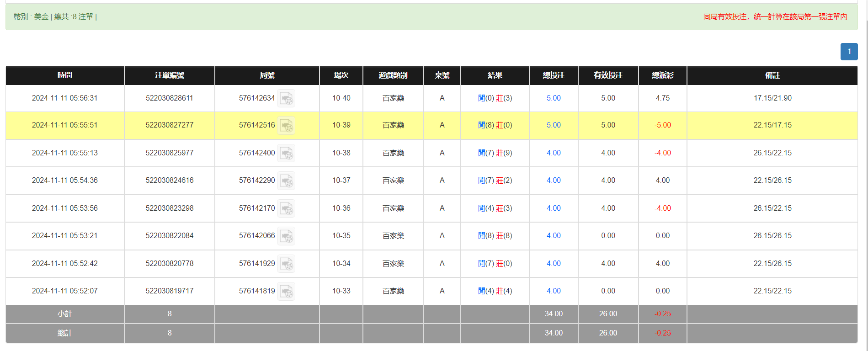868x351 pixels.
Task: View replay icon for round 576141929
Action: pyautogui.click(x=286, y=264)
